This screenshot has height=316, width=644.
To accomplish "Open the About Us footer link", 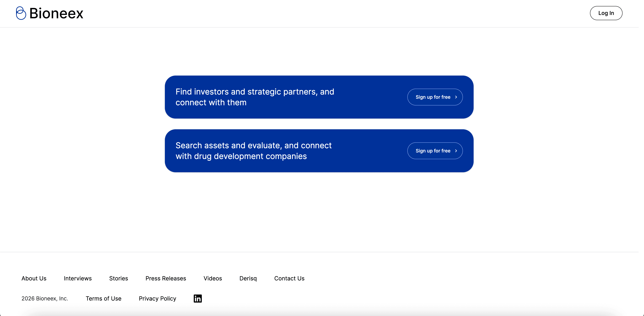I will click(x=34, y=278).
